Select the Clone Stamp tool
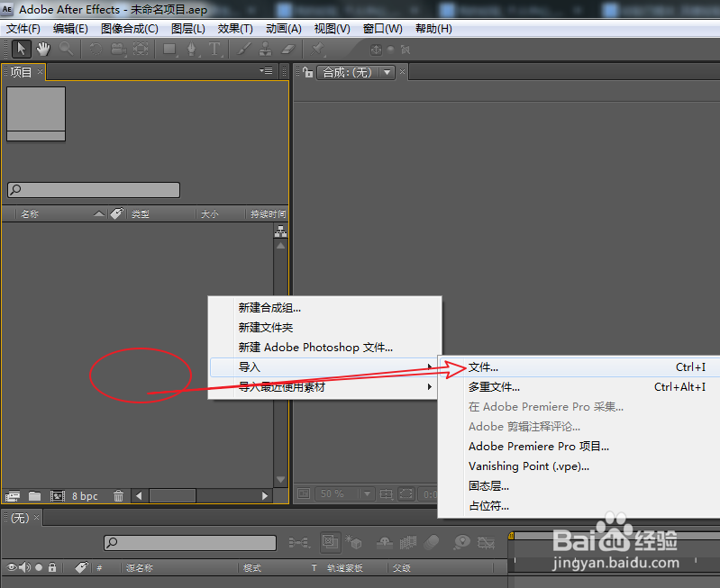Viewport: 720px width, 588px height. click(x=266, y=49)
